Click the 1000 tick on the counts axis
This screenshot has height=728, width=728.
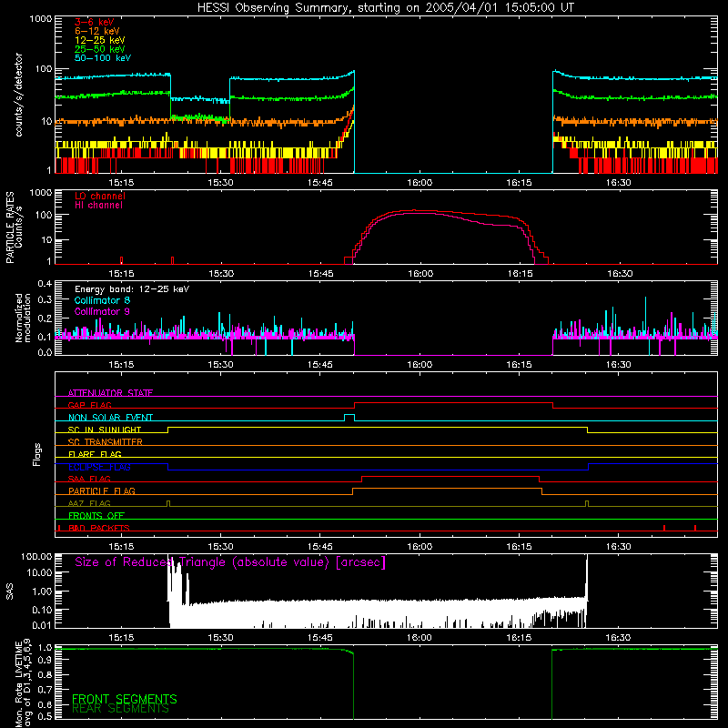pyautogui.click(x=41, y=19)
